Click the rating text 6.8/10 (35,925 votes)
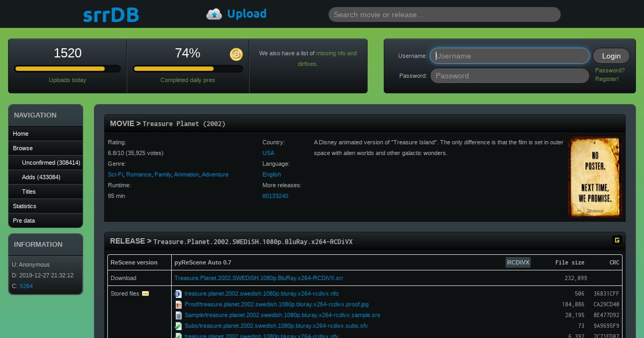The width and height of the screenshot is (644, 338). (x=136, y=153)
